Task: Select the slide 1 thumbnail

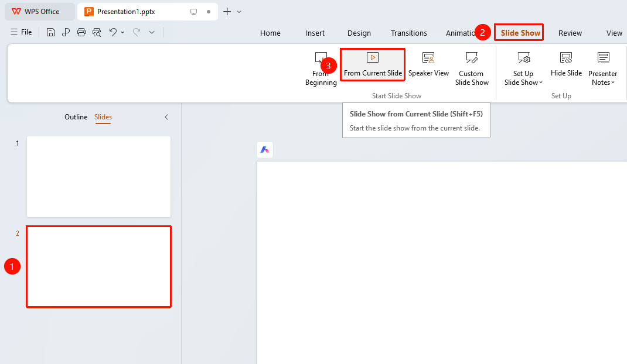Action: click(99, 177)
